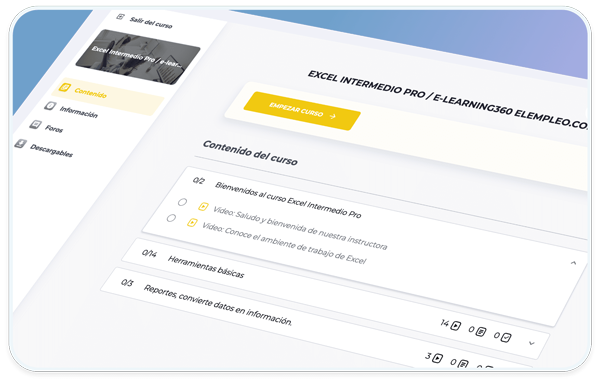Click the 14 videos count icon
600x383 pixels.
coord(455,326)
